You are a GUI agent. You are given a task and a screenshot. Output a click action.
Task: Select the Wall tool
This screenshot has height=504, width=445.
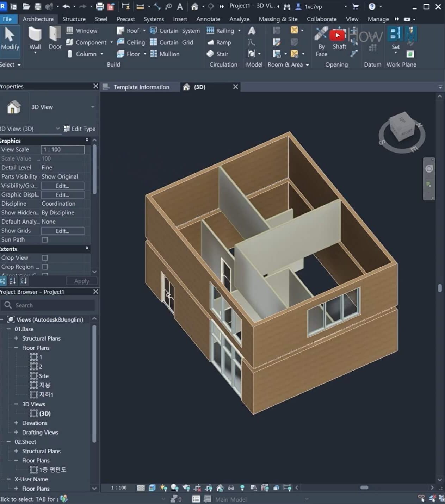(35, 38)
